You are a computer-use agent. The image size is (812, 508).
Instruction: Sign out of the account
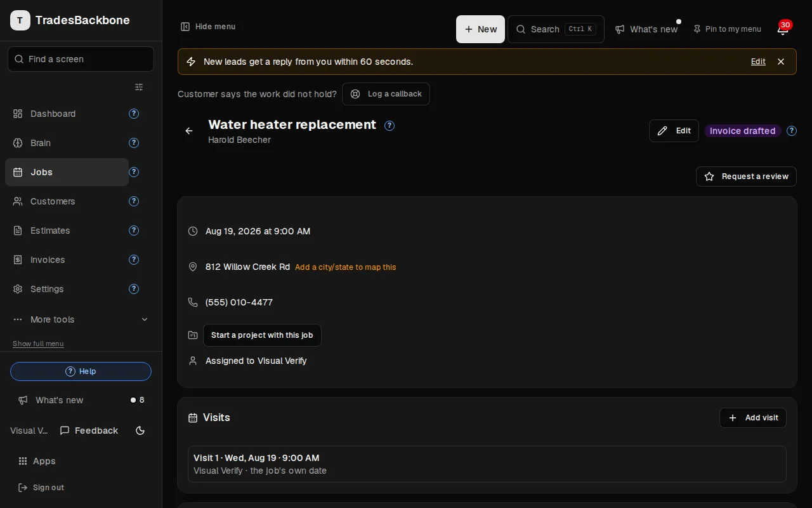pos(41,488)
